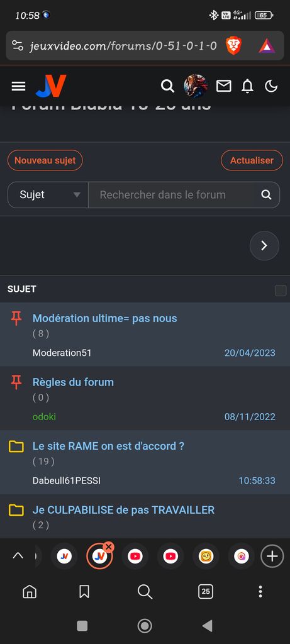This screenshot has height=644, width=290.
Task: Create a topic with Nouveau sujet button
Action: pyautogui.click(x=45, y=160)
